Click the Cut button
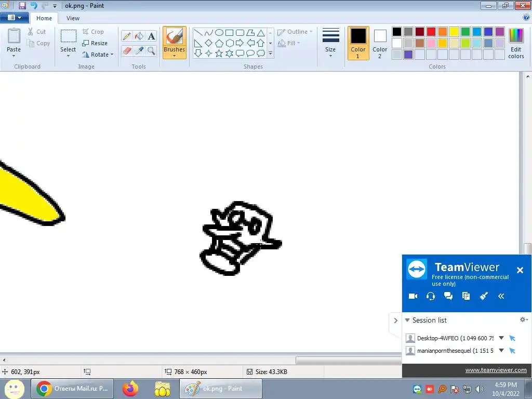This screenshot has width=532, height=399. (x=37, y=32)
